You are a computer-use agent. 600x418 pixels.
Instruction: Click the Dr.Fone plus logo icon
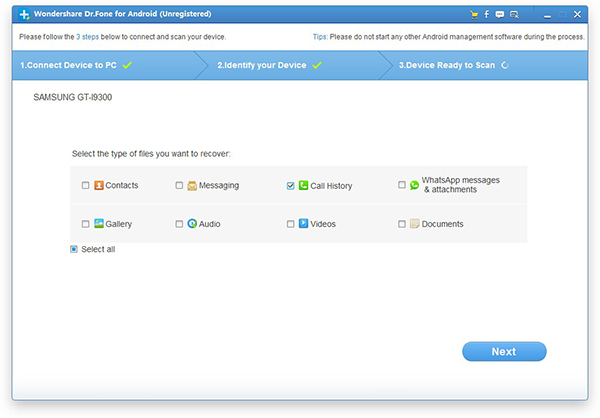[x=24, y=15]
